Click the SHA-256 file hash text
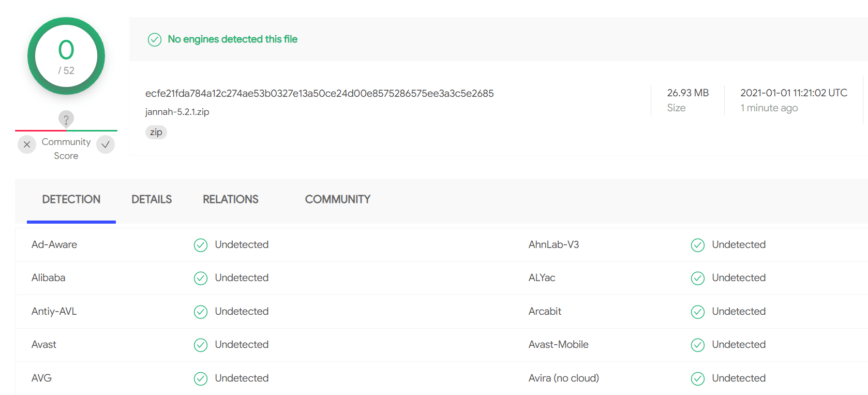The height and width of the screenshot is (395, 868). 320,93
